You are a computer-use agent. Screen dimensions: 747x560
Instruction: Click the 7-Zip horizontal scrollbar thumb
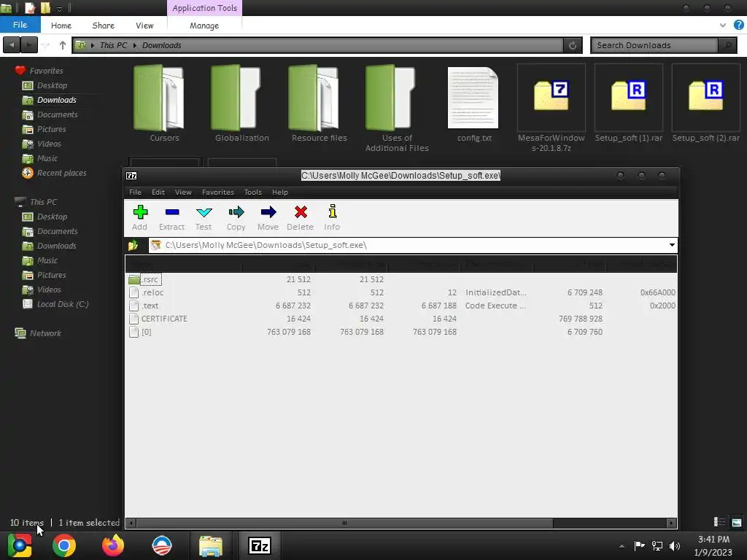(344, 523)
